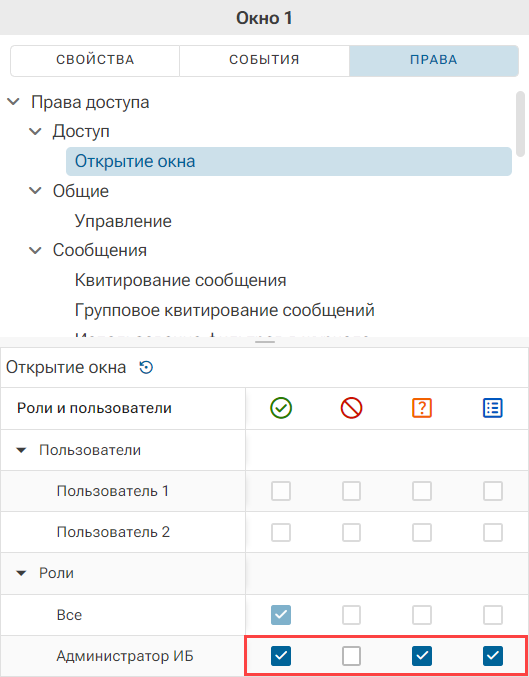Image resolution: width=529 pixels, height=677 pixels.
Task: Collapse the Права доступа tree node
Action: tap(14, 102)
